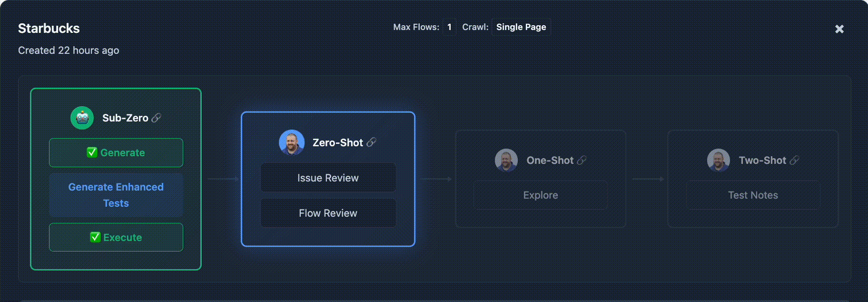This screenshot has height=302, width=868.
Task: Click the One-Shot stage title
Action: click(550, 161)
